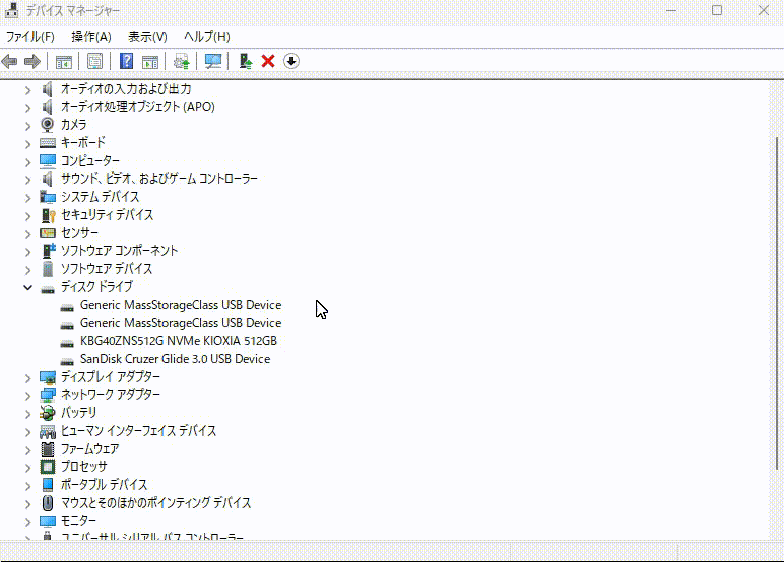Open the 操作(A) menu

(x=91, y=36)
